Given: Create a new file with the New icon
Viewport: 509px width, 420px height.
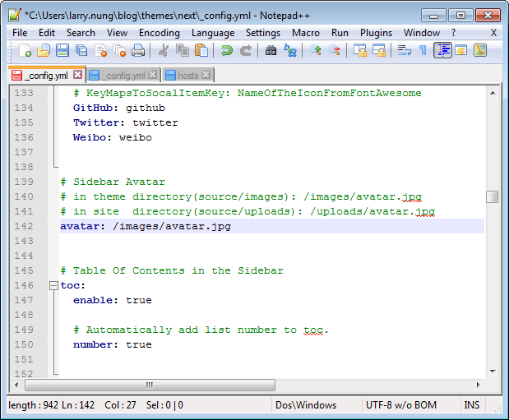Looking at the screenshot, I should tap(25, 51).
